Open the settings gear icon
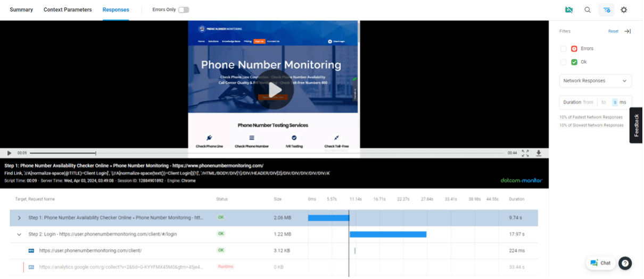Image resolution: width=644 pixels, height=279 pixels. (x=624, y=10)
